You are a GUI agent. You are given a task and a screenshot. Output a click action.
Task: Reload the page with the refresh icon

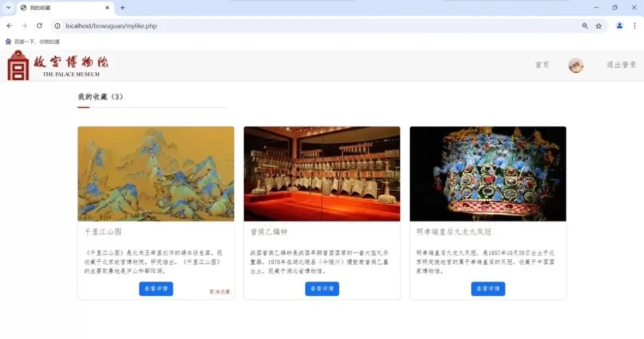[x=39, y=26]
